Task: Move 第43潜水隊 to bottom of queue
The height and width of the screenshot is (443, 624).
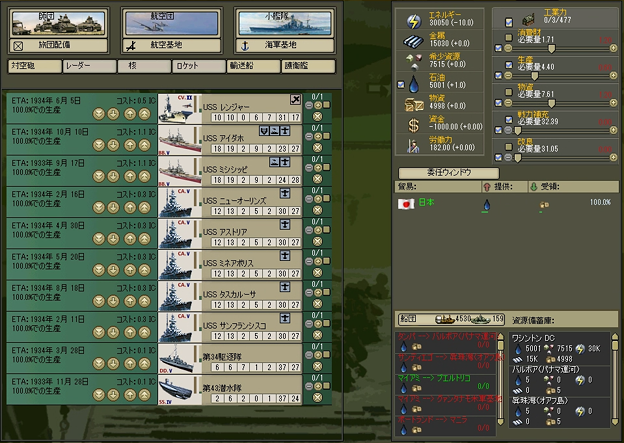Action: pyautogui.click(x=99, y=395)
